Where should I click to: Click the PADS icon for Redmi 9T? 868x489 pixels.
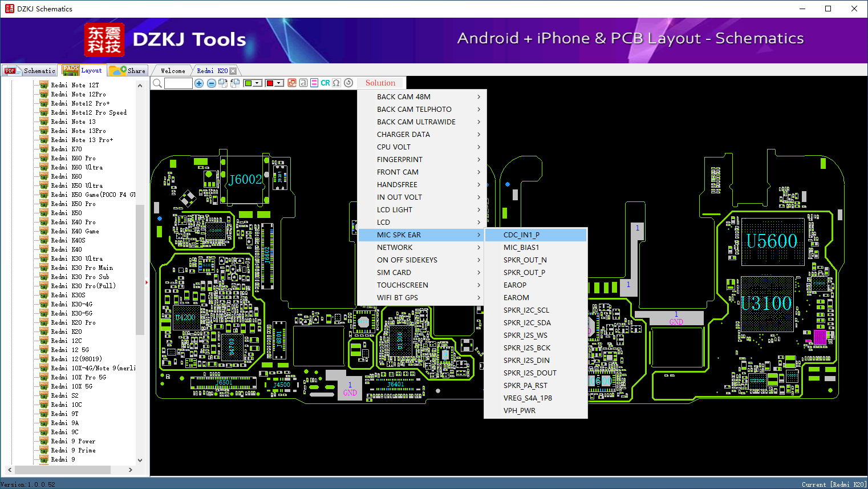(44, 414)
